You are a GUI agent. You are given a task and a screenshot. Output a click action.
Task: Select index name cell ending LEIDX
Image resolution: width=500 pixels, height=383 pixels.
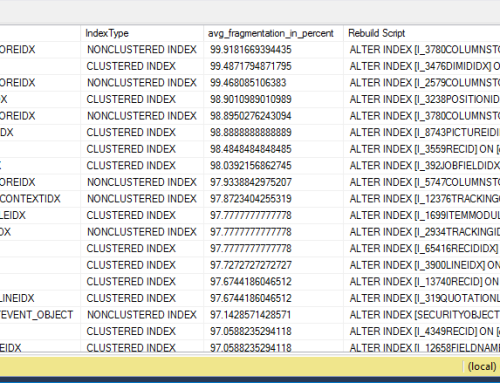(40, 215)
